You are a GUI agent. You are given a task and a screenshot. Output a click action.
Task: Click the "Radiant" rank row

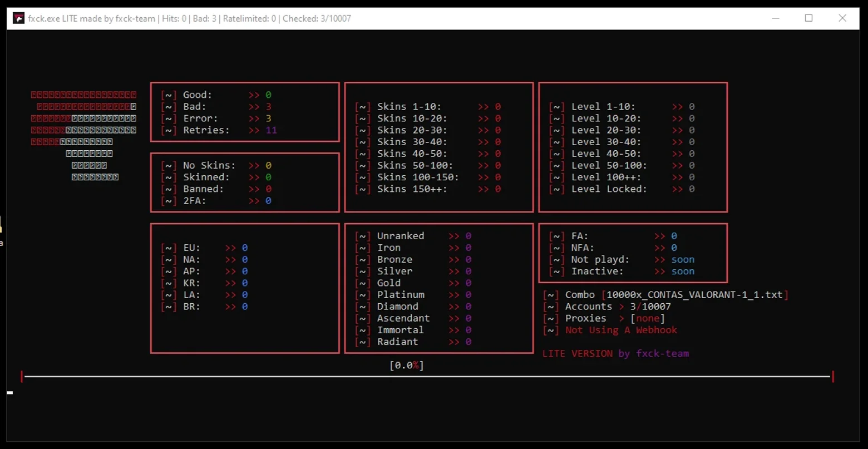(x=413, y=342)
